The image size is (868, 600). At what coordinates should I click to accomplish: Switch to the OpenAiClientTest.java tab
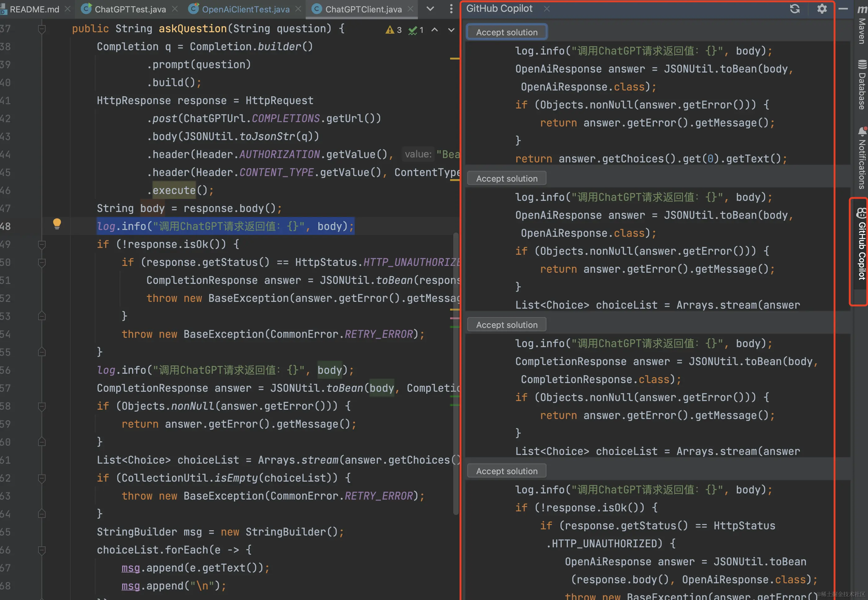(245, 9)
